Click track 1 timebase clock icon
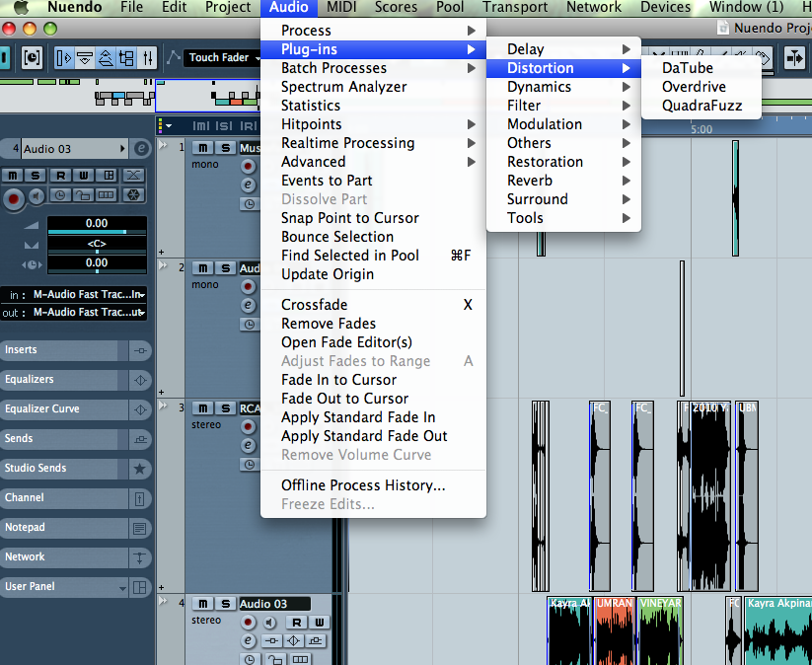The width and height of the screenshot is (812, 665). tap(249, 204)
